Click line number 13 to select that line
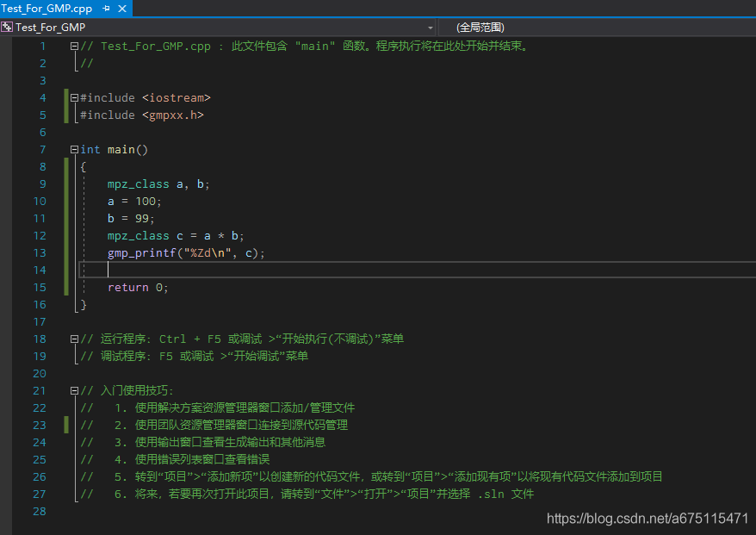Image resolution: width=756 pixels, height=535 pixels. tap(40, 252)
